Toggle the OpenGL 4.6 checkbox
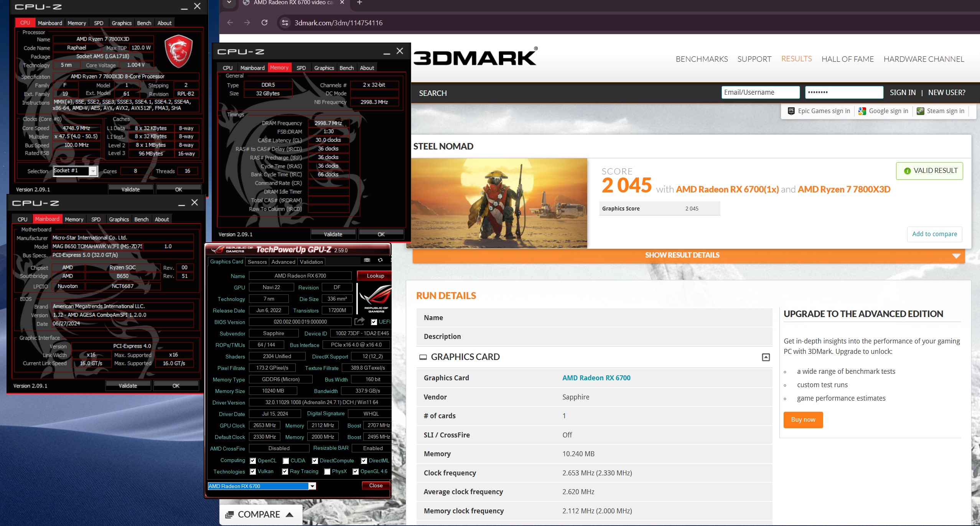The height and width of the screenshot is (526, 980). pyautogui.click(x=356, y=472)
